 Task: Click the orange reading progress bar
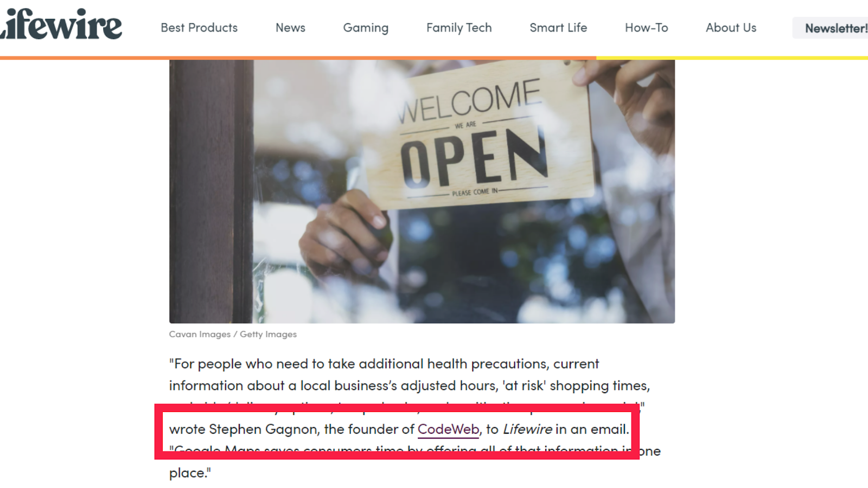pos(298,57)
